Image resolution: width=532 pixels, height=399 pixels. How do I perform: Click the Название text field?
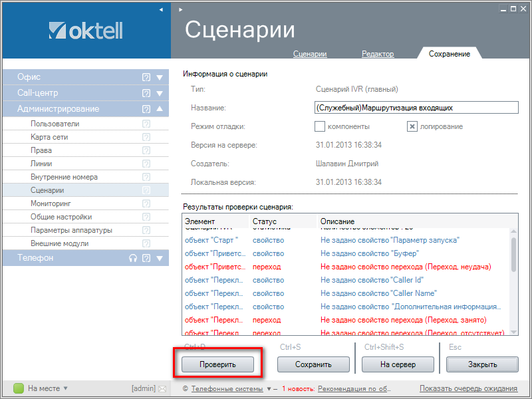pyautogui.click(x=416, y=108)
